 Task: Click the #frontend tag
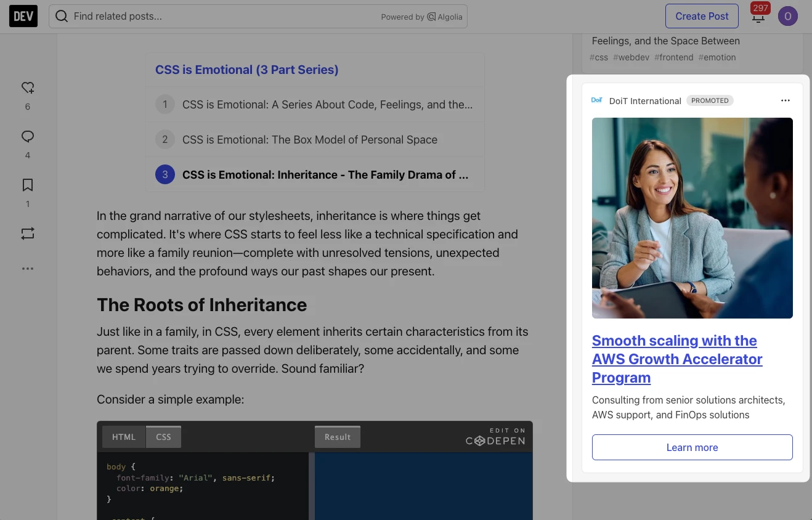(674, 57)
